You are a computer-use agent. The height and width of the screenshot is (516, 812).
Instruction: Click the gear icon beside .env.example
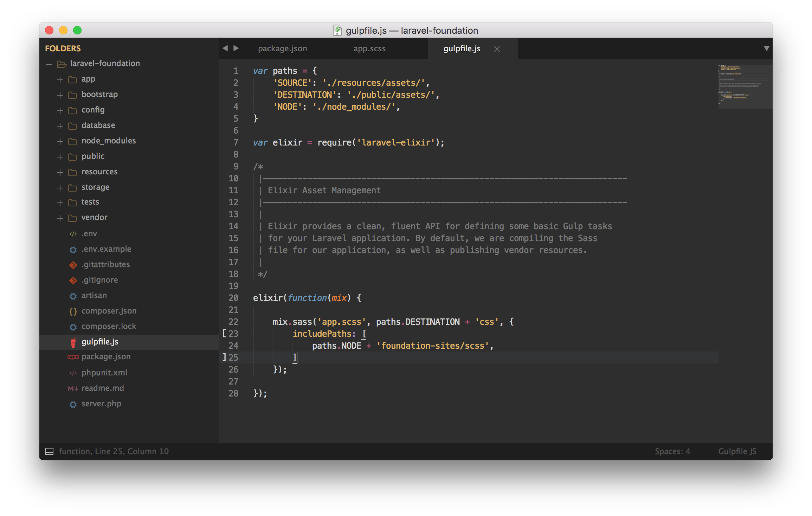pyautogui.click(x=73, y=249)
